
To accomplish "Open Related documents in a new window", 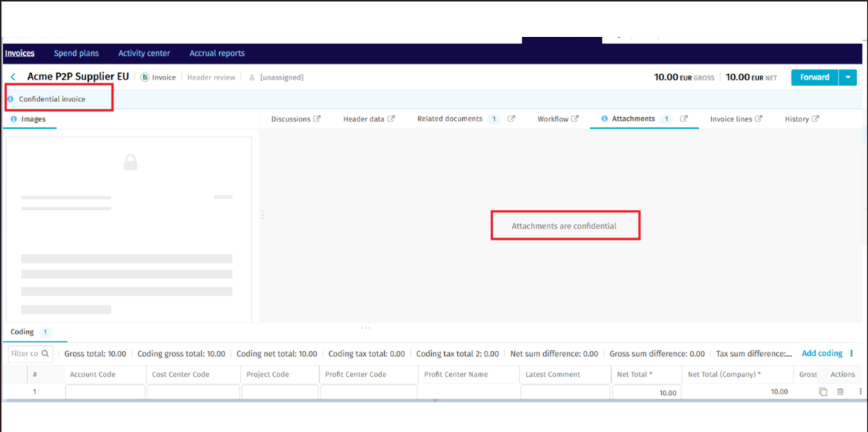I will (x=509, y=118).
